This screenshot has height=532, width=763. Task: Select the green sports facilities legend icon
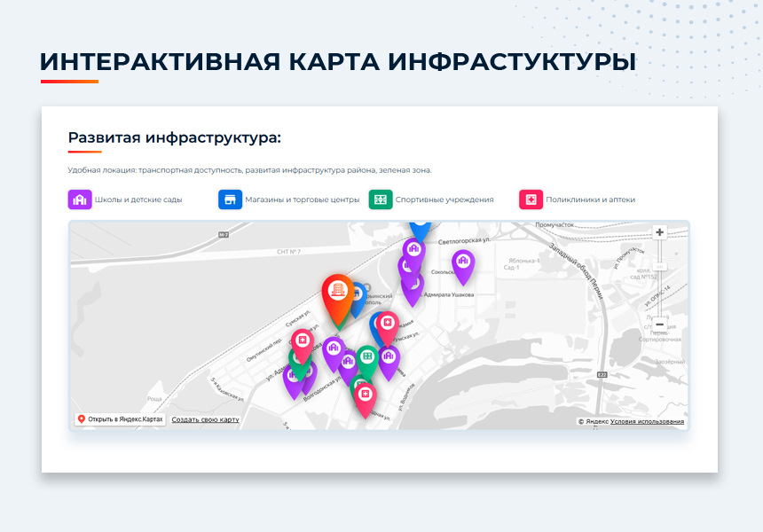point(381,199)
